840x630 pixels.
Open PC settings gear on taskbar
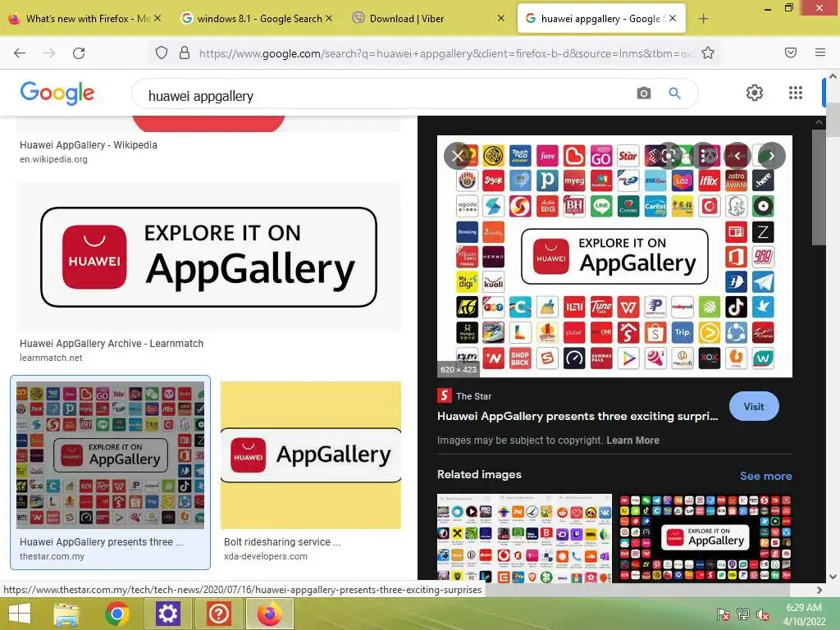coord(167,614)
